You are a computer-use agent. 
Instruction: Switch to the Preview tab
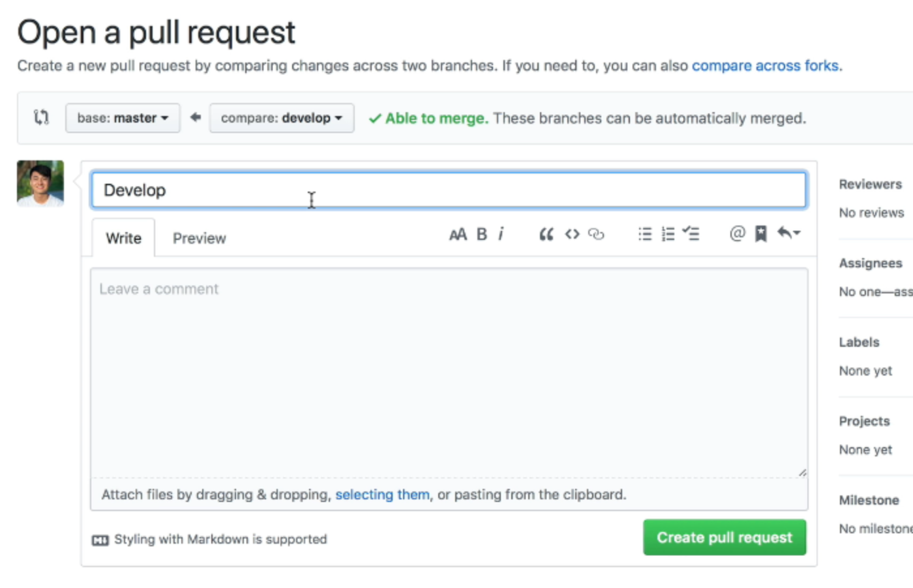pos(199,238)
